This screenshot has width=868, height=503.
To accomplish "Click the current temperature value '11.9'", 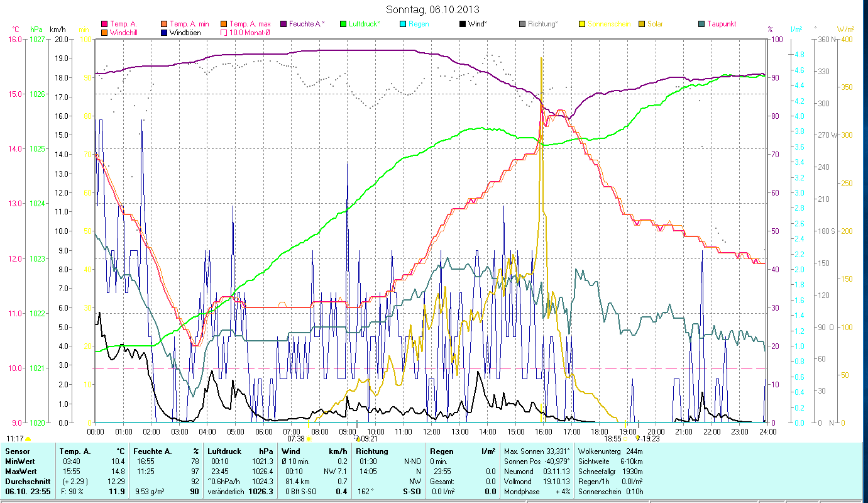I will tap(117, 492).
